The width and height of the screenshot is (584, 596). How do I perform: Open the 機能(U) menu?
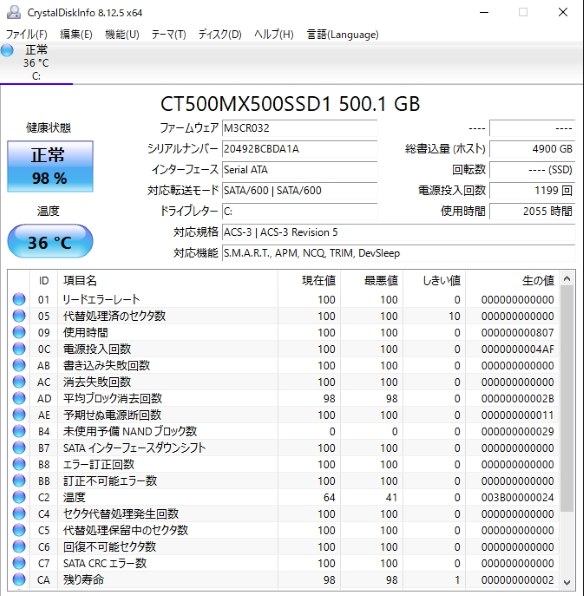tap(122, 34)
